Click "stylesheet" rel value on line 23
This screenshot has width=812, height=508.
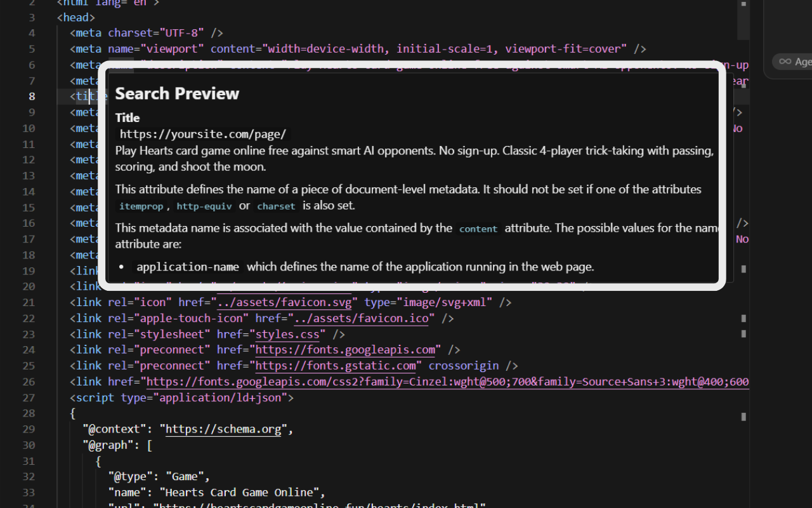pos(173,334)
